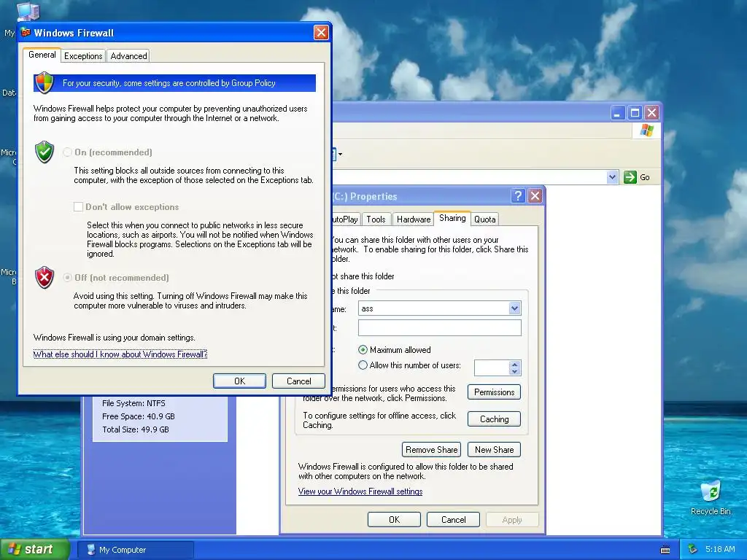Image resolution: width=747 pixels, height=560 pixels.
Task: Close the My Computer explorer window
Action: [651, 113]
